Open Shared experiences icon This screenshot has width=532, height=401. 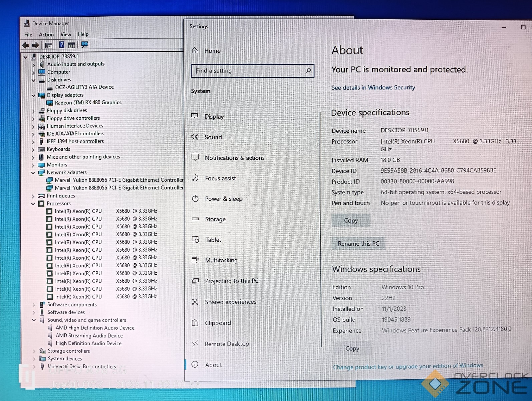point(195,302)
